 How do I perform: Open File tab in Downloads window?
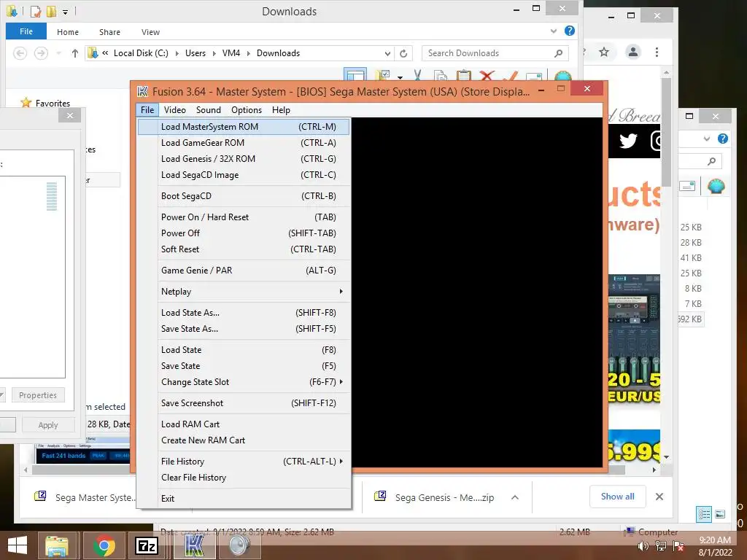[x=26, y=31]
